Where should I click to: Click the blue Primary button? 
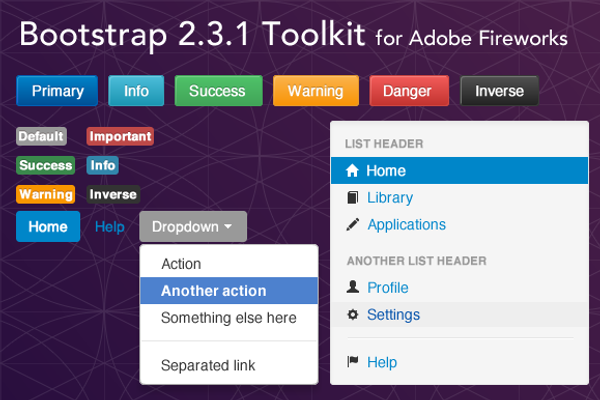tap(57, 91)
